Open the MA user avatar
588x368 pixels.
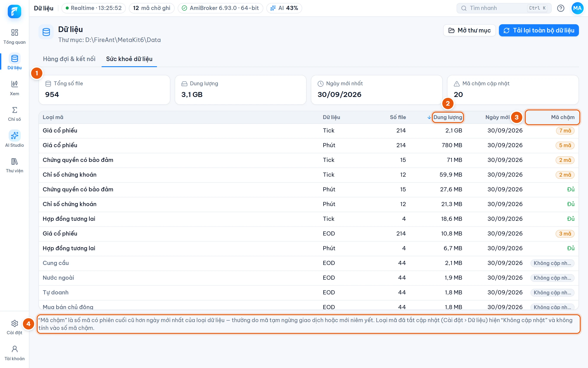click(x=577, y=8)
